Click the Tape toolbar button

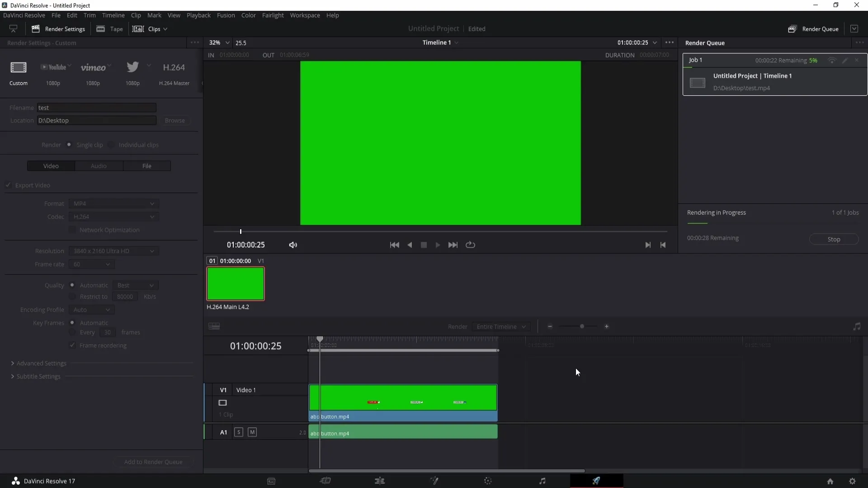click(109, 29)
